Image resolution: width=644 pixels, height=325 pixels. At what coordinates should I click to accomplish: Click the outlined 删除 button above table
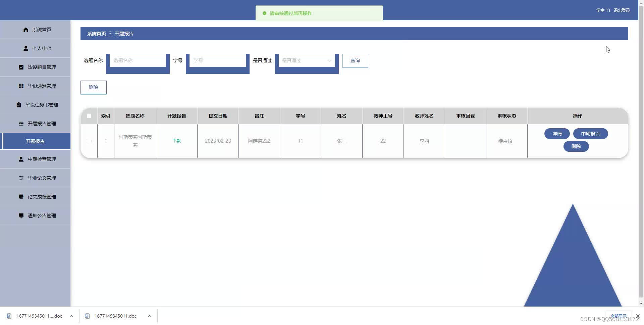94,87
